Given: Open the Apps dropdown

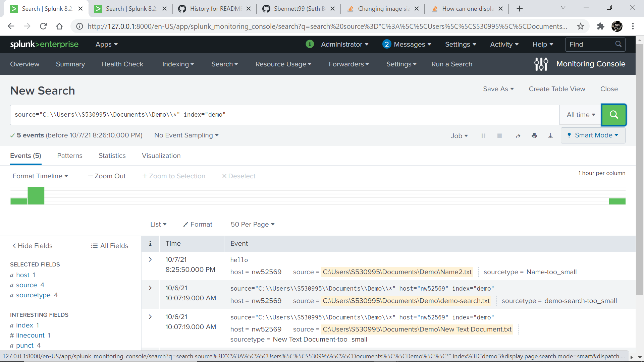Looking at the screenshot, I should pos(106,44).
